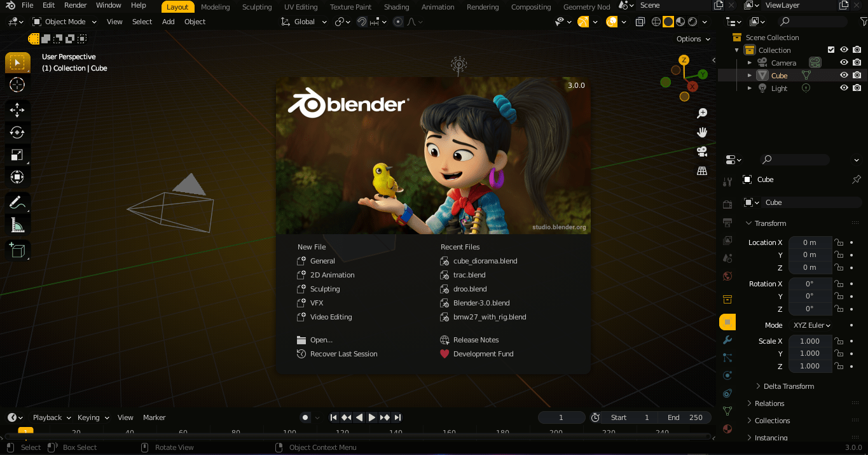
Task: Switch to camera view with the camera gizmo
Action: click(702, 151)
